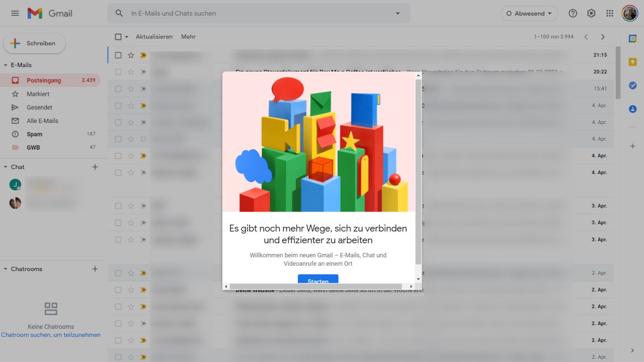Open Google Tasks in side panel
Viewport: 644px width, 362px height.
(632, 85)
